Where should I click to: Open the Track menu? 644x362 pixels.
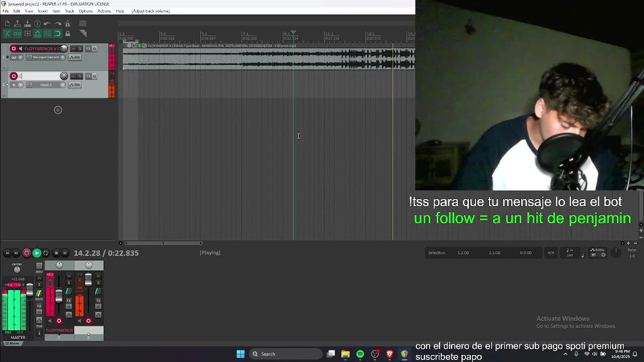point(69,11)
